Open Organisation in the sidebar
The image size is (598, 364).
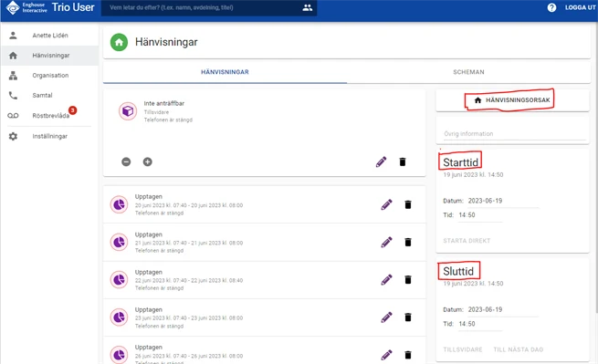click(49, 76)
